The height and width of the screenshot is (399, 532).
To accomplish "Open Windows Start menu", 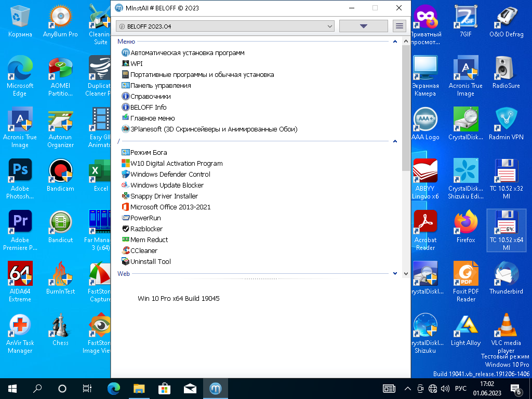I will (x=12, y=389).
